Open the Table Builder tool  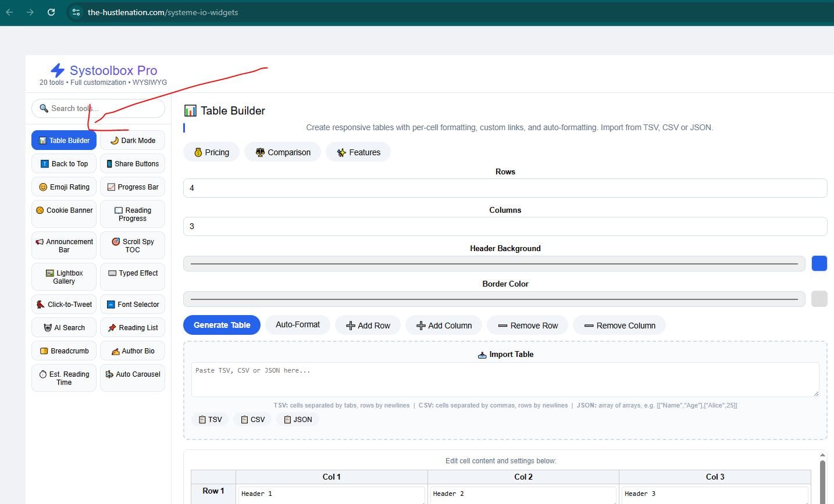(x=64, y=140)
